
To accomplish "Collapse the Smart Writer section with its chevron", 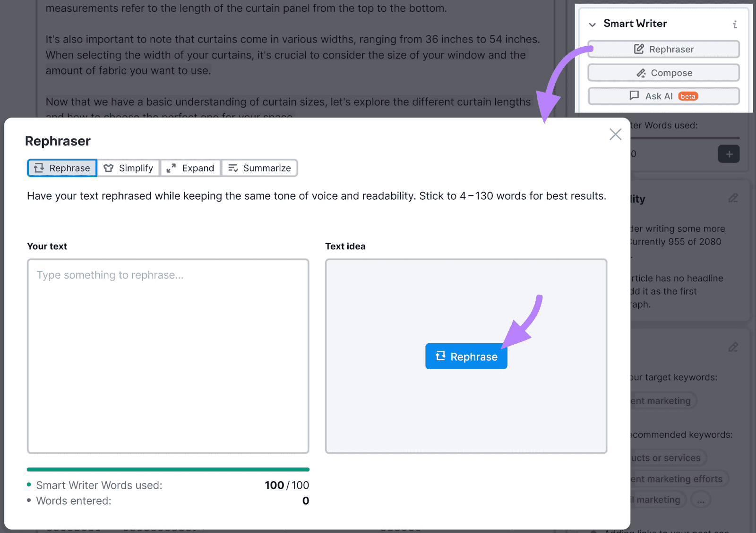I will coord(593,25).
